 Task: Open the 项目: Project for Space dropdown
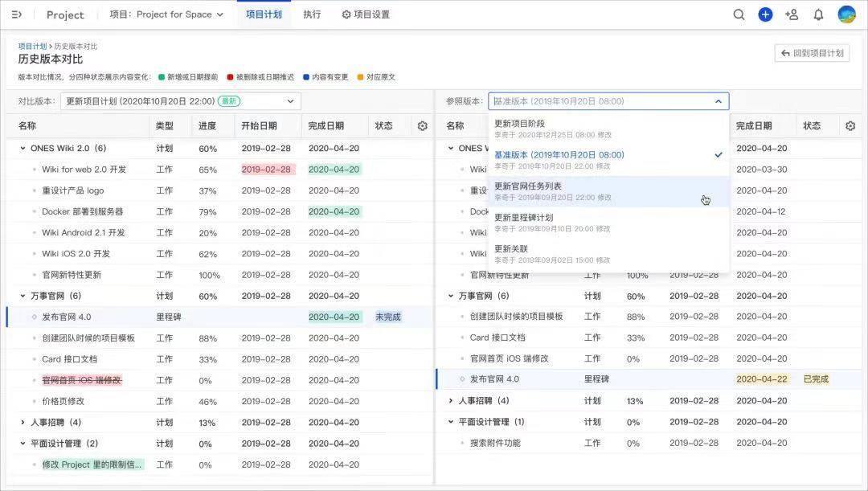tap(166, 14)
